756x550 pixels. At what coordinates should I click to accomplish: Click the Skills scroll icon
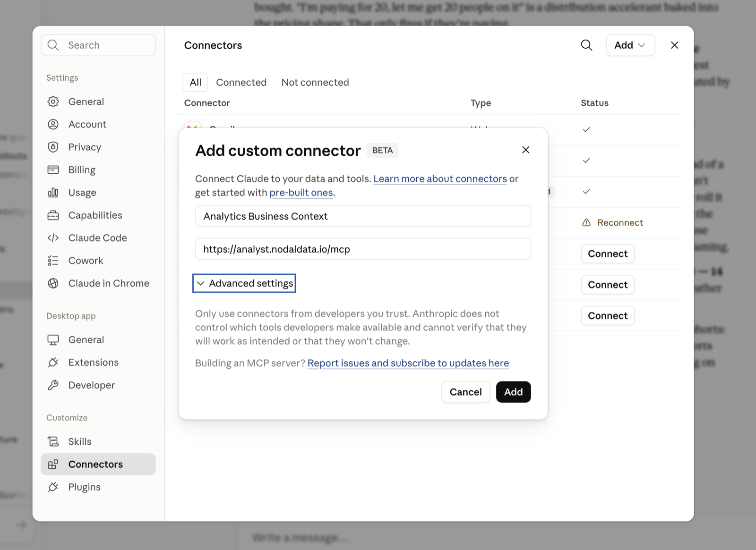[x=53, y=441]
